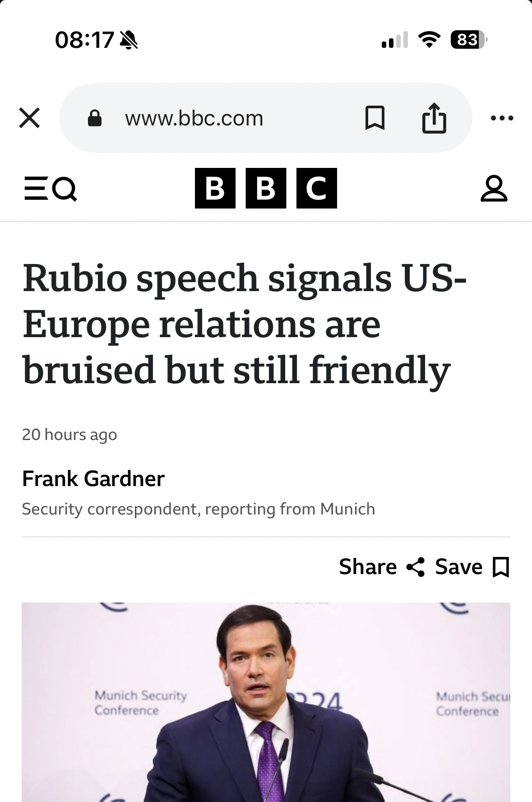
Task: Open the BBC hamburger menu
Action: point(36,189)
